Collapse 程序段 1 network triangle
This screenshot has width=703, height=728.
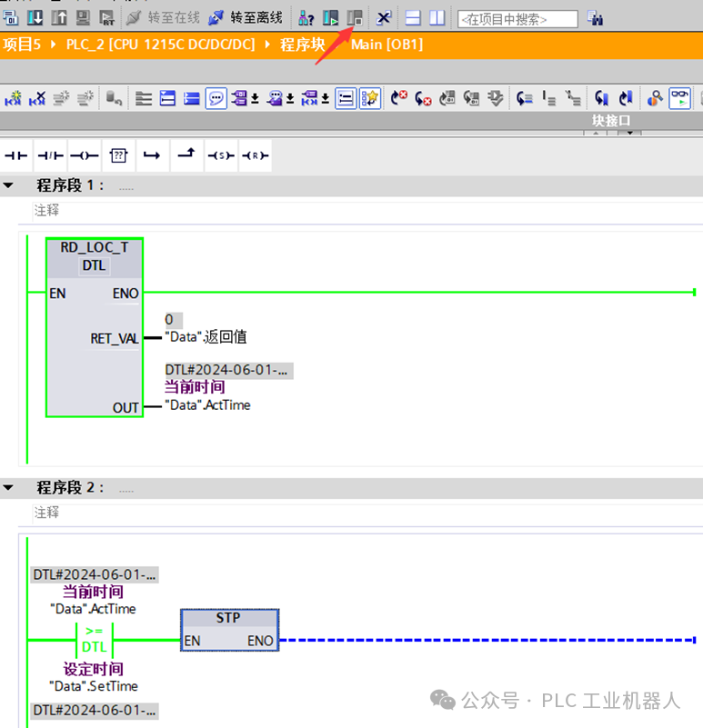click(x=8, y=185)
